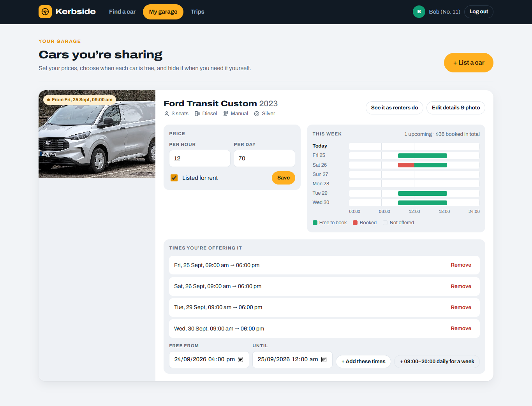Click the Wed 30 green availability bar
This screenshot has height=406, width=532.
coord(423,203)
